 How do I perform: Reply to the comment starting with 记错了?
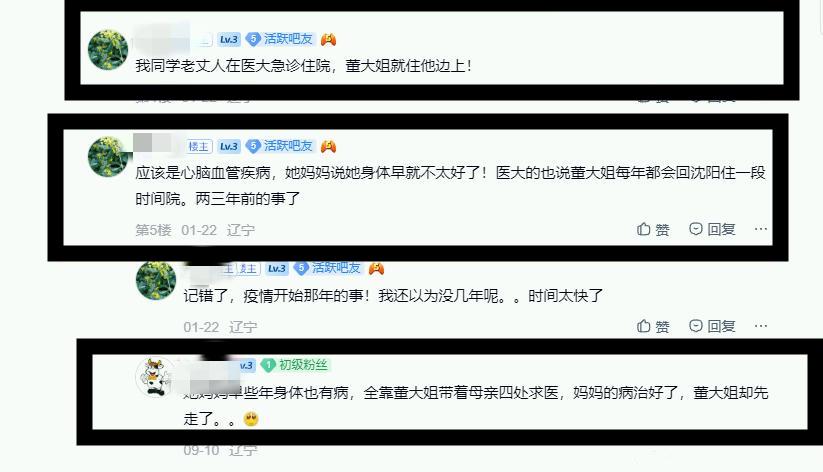coord(712,326)
